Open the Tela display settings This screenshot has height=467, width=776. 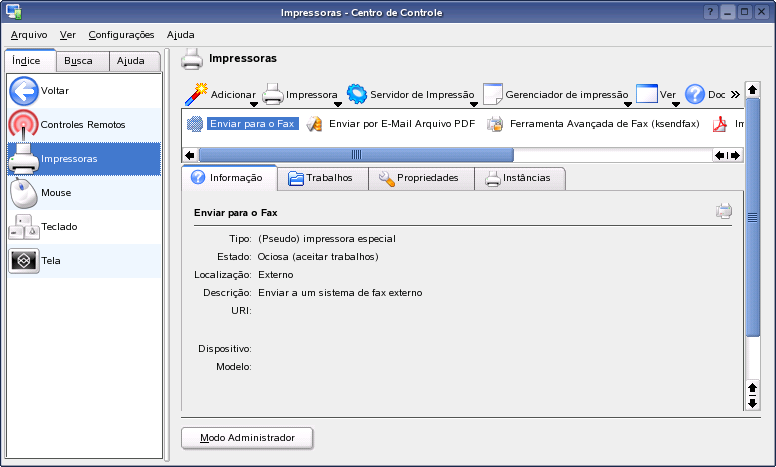click(85, 261)
